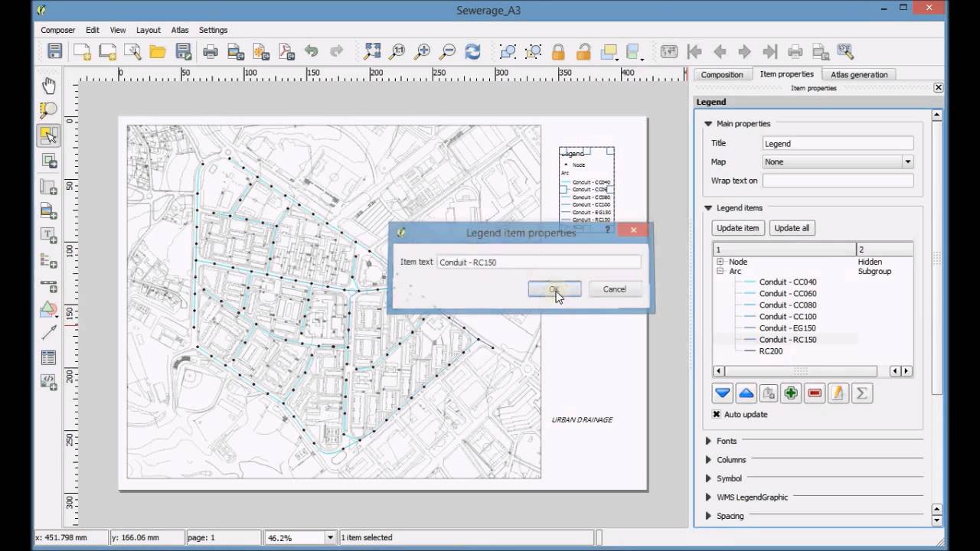Click the zoom out toolbar icon

448,51
